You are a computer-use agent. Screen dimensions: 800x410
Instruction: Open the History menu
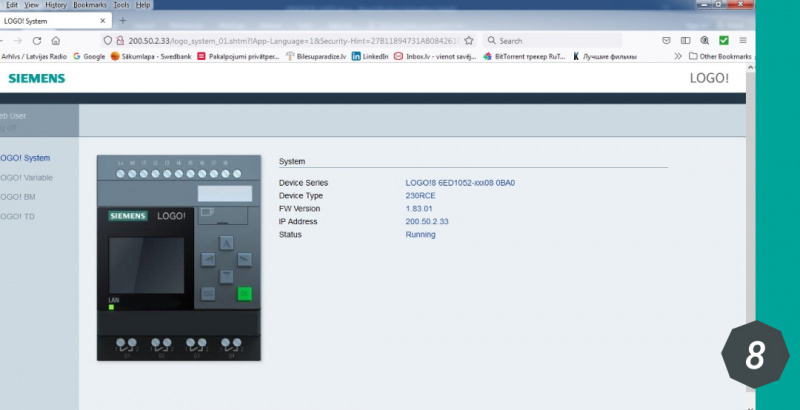pos(54,5)
